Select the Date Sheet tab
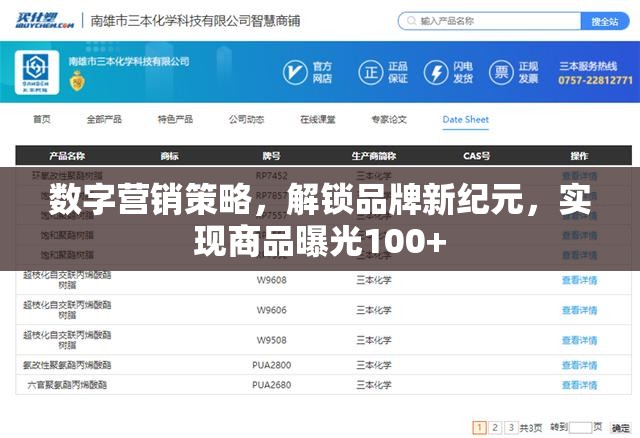640x438 pixels. click(465, 119)
